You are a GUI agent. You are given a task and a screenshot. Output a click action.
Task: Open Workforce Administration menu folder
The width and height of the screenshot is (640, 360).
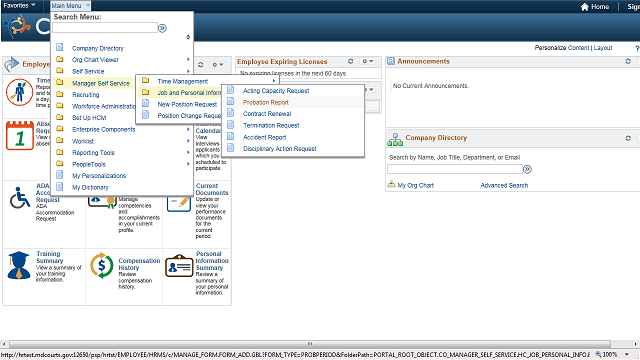pos(104,106)
